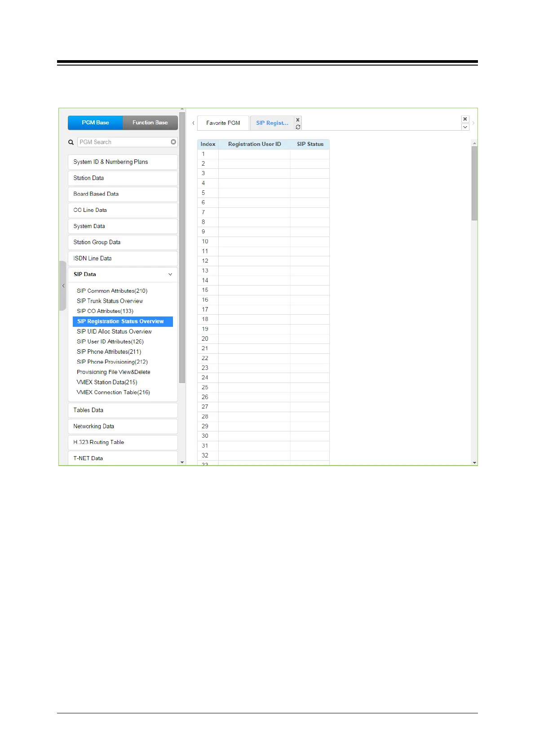Open SIP Common Attributes(210)
This screenshot has width=535, height=756.
click(112, 291)
